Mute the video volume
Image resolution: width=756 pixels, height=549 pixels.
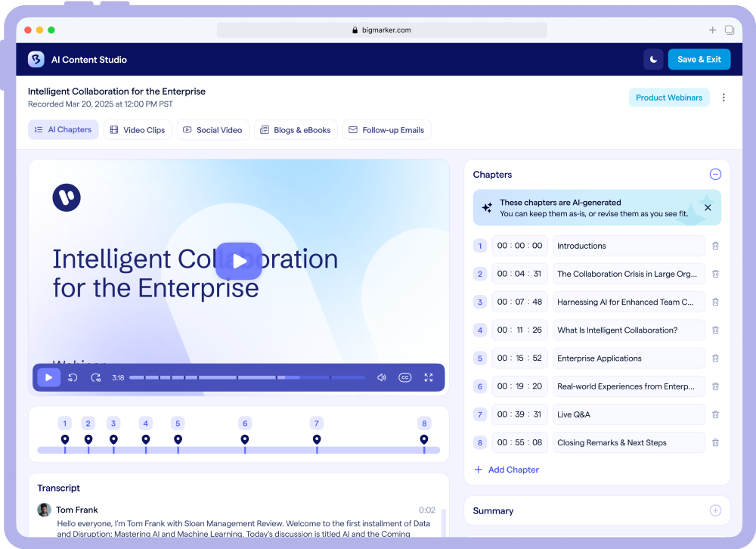click(382, 377)
